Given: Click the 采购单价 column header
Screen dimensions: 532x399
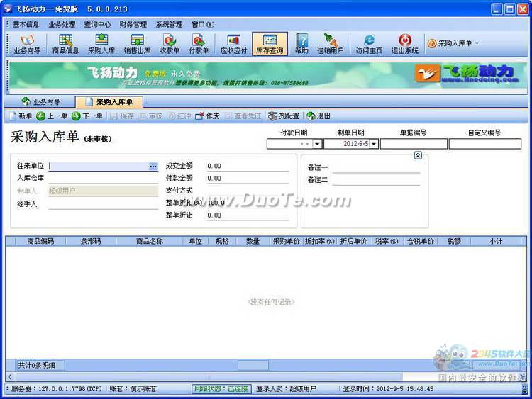Looking at the screenshot, I should 286,242.
